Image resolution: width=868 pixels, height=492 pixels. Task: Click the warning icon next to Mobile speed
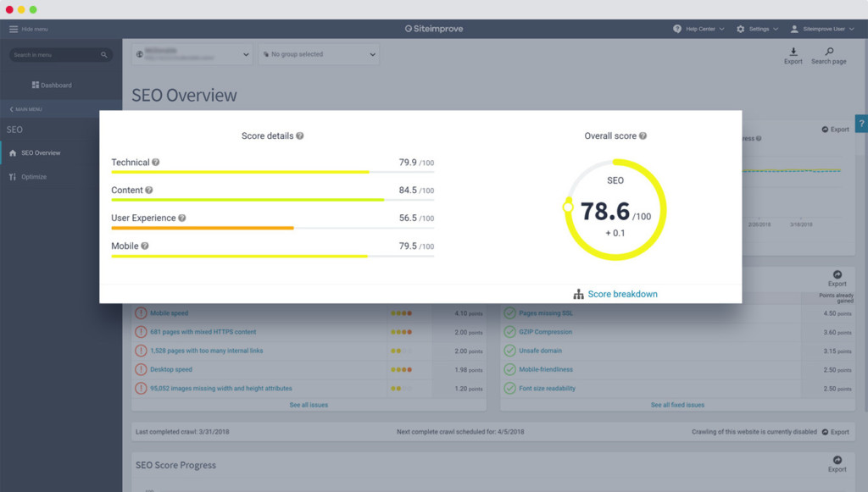pyautogui.click(x=141, y=313)
